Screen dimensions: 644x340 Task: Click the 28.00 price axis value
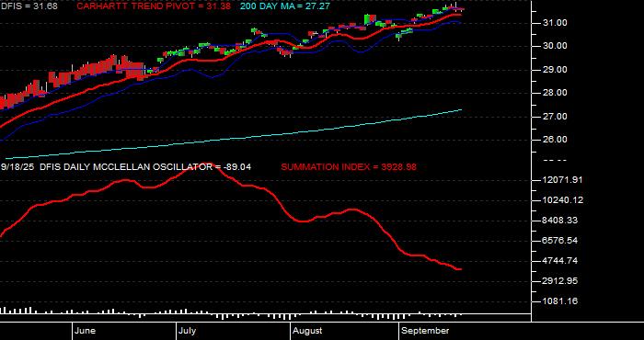coord(555,93)
